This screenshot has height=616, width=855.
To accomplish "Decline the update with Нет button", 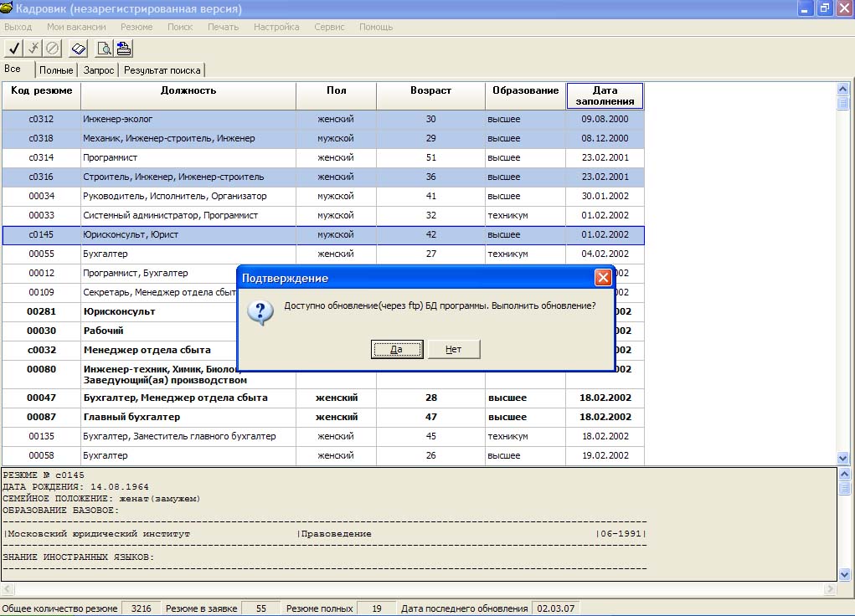I will tap(454, 350).
